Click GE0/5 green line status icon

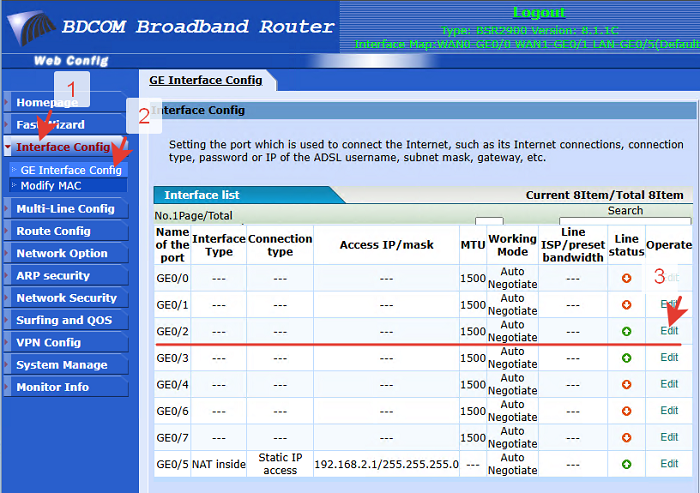pos(626,464)
